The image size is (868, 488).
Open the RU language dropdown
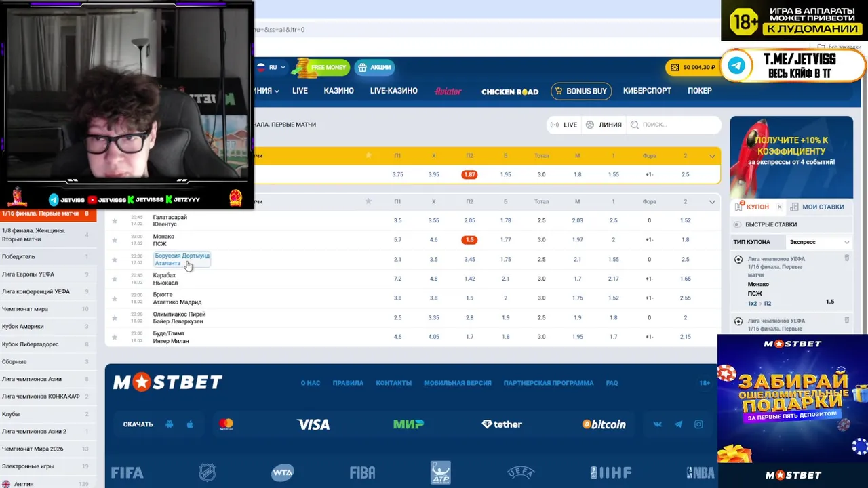tap(272, 67)
